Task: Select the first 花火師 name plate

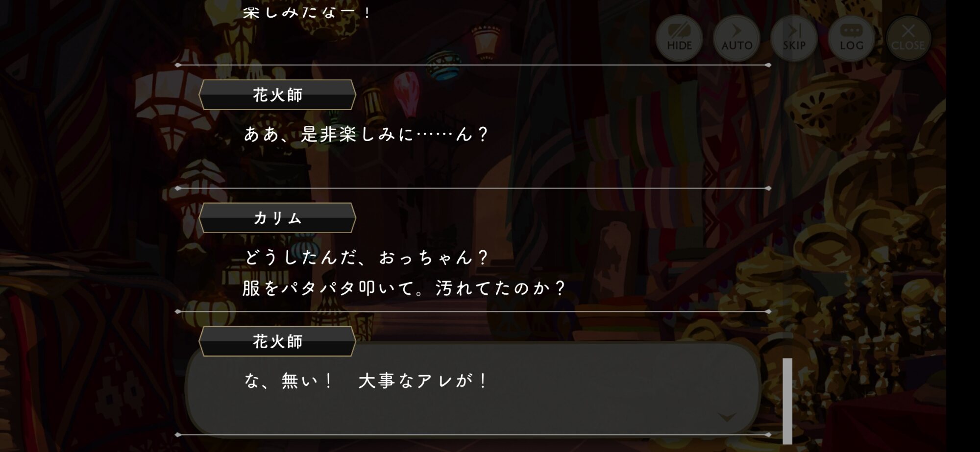Action: pyautogui.click(x=277, y=95)
